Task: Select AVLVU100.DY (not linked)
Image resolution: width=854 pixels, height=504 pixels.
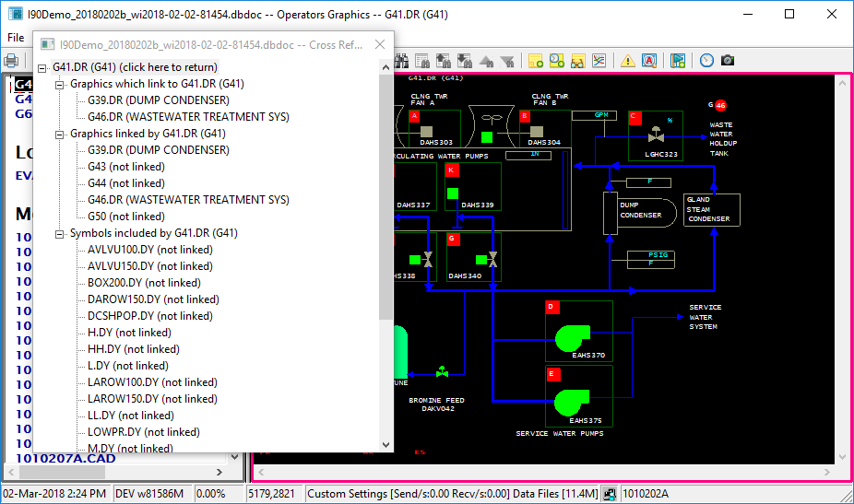Action: (x=150, y=250)
